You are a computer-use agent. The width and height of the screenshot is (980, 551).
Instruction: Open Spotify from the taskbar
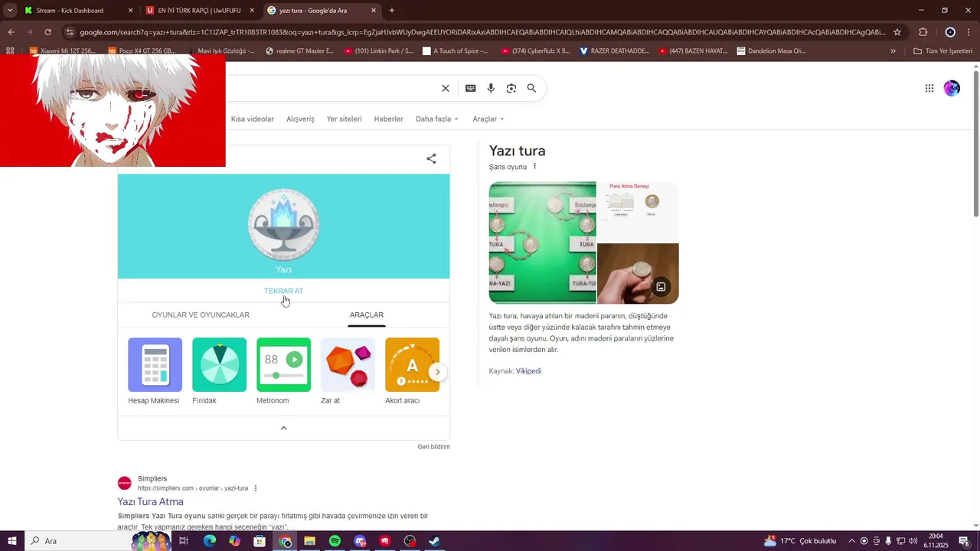(335, 541)
